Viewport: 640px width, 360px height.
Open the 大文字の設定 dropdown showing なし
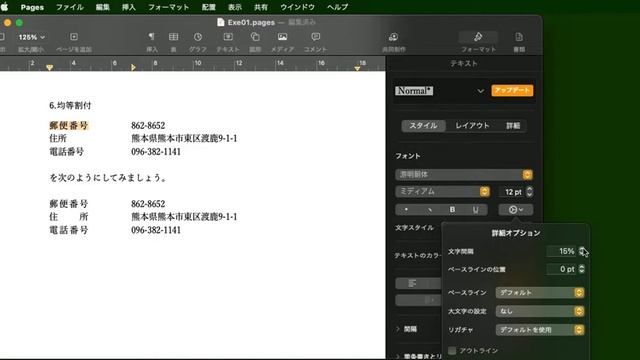(540, 311)
